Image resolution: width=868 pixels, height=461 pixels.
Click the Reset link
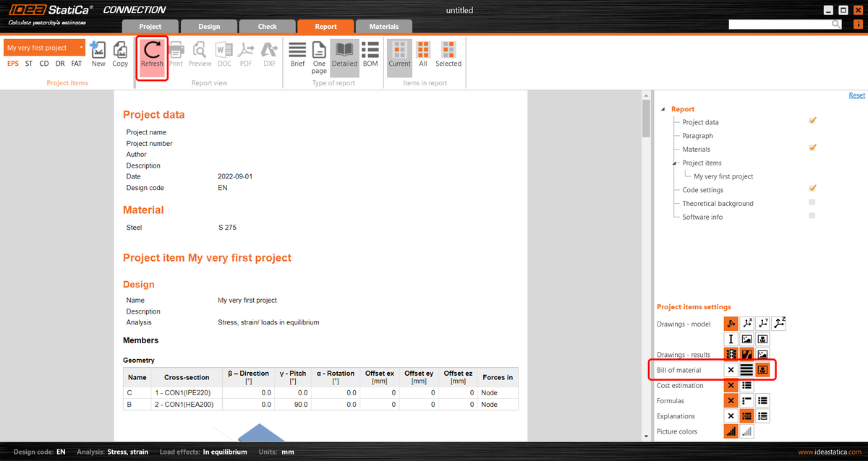click(x=856, y=95)
